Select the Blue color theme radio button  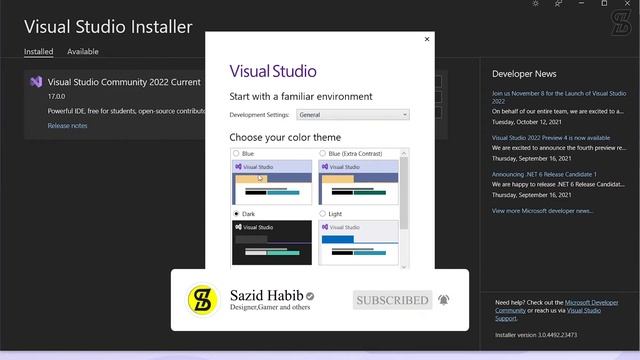(x=236, y=153)
